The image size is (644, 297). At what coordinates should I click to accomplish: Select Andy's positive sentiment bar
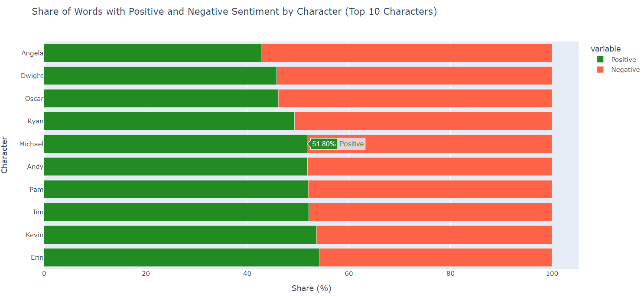(176, 167)
